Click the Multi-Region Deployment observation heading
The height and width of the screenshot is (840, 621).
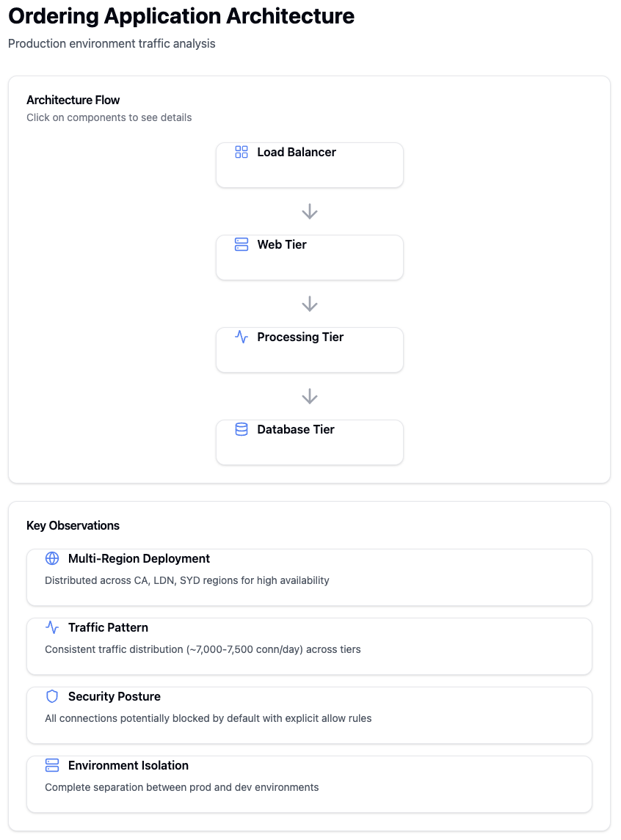pos(139,558)
